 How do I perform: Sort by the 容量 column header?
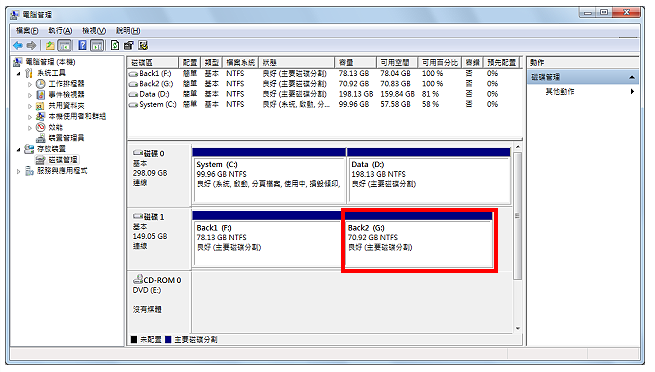[355, 63]
